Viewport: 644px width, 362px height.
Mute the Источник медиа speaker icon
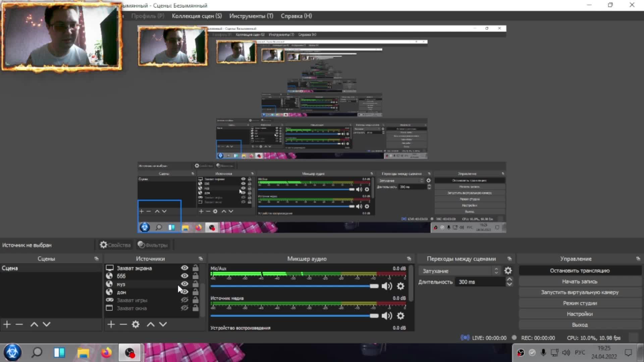click(387, 316)
